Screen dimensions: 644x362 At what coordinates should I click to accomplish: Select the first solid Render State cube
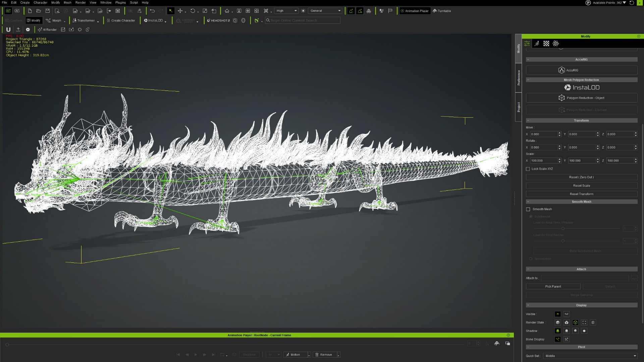tap(557, 322)
